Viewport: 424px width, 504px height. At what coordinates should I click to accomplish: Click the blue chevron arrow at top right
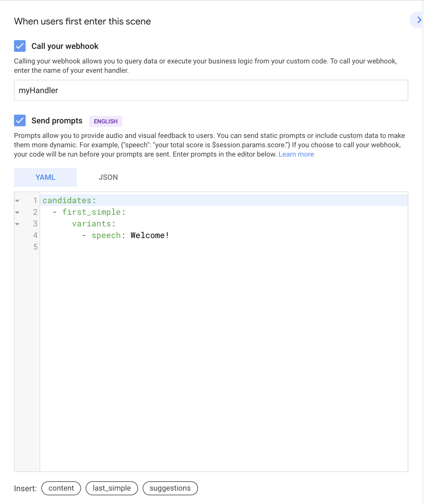point(419,20)
